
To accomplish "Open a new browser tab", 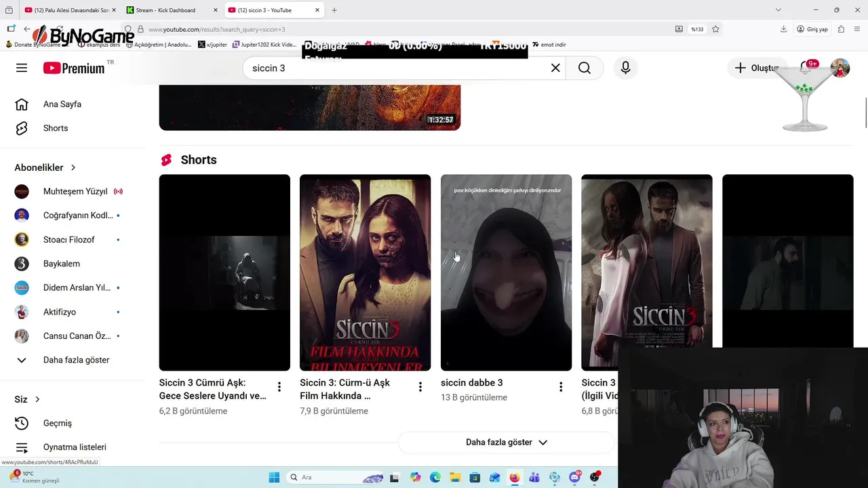I will point(334,10).
